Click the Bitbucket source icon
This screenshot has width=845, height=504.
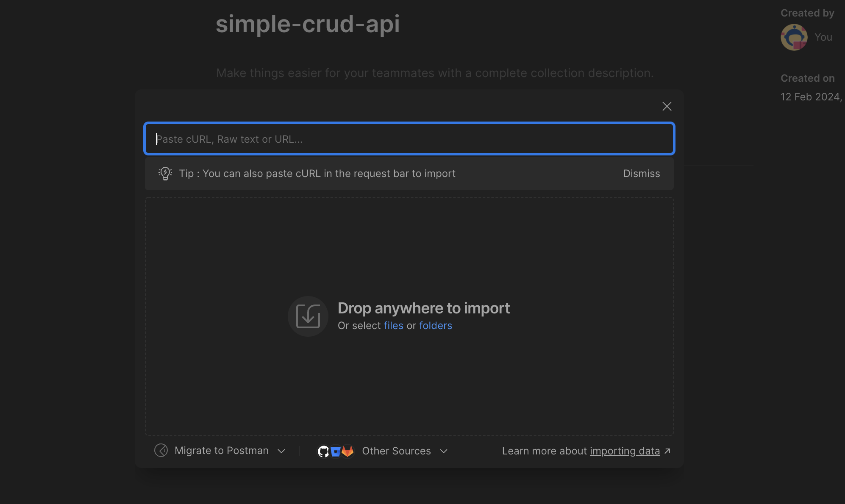(336, 451)
